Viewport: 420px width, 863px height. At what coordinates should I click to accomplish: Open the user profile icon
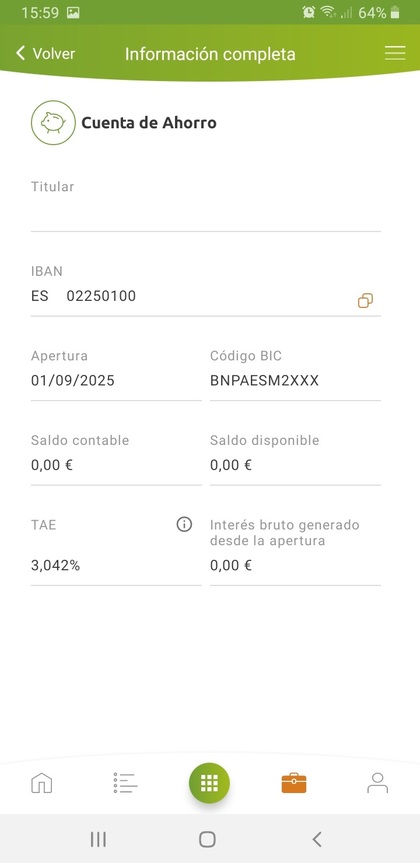378,783
